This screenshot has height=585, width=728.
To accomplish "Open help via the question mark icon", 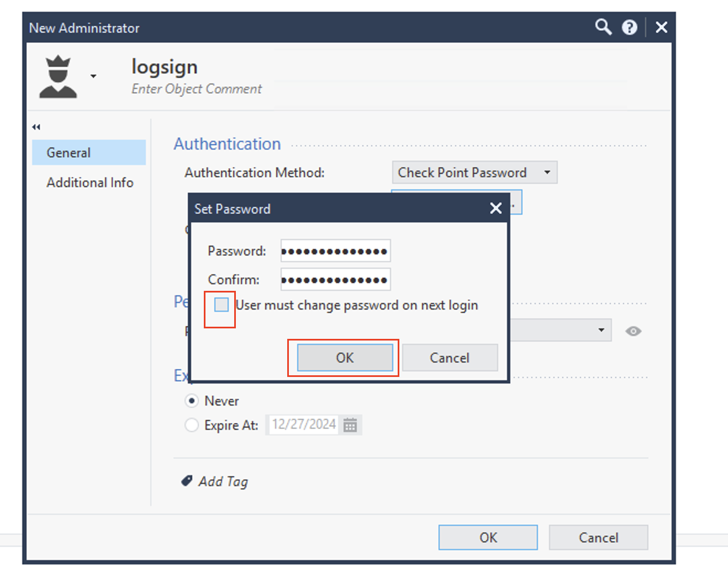I will click(630, 27).
